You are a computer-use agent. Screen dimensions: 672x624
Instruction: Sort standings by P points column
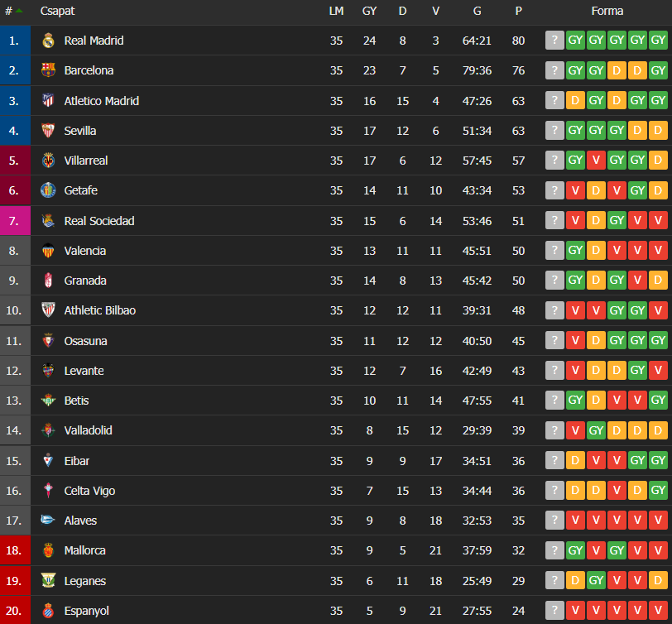coord(518,11)
